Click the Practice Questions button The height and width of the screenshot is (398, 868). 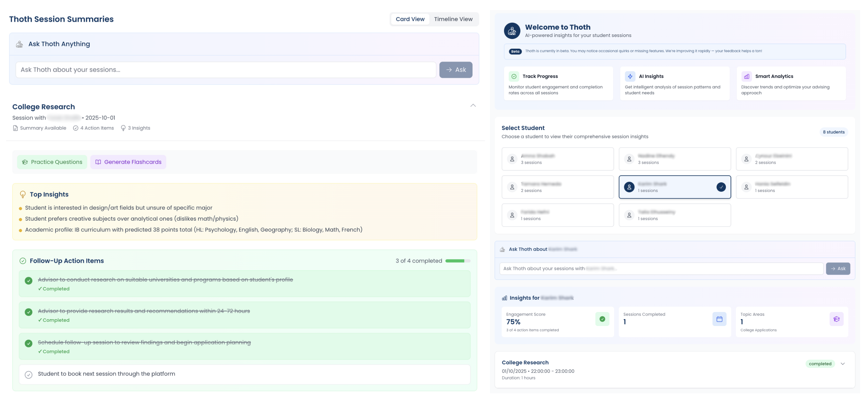coord(52,162)
